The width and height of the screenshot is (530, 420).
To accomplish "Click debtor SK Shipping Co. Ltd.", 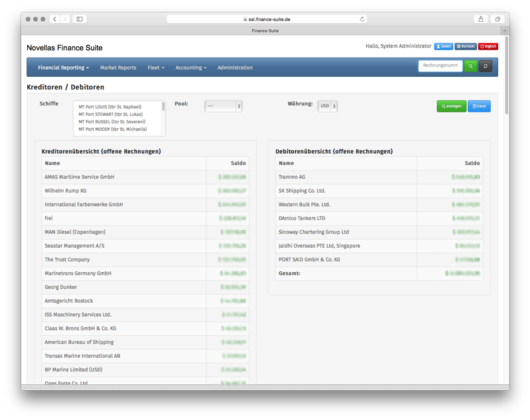I will (x=302, y=191).
